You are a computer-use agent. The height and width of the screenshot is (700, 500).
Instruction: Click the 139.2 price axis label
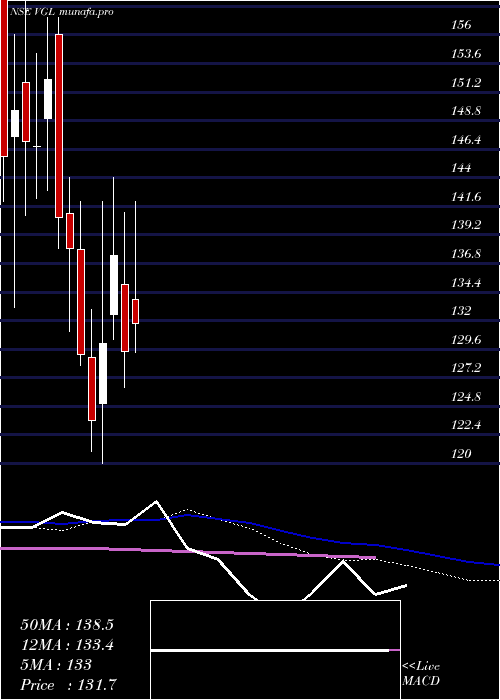point(466,225)
